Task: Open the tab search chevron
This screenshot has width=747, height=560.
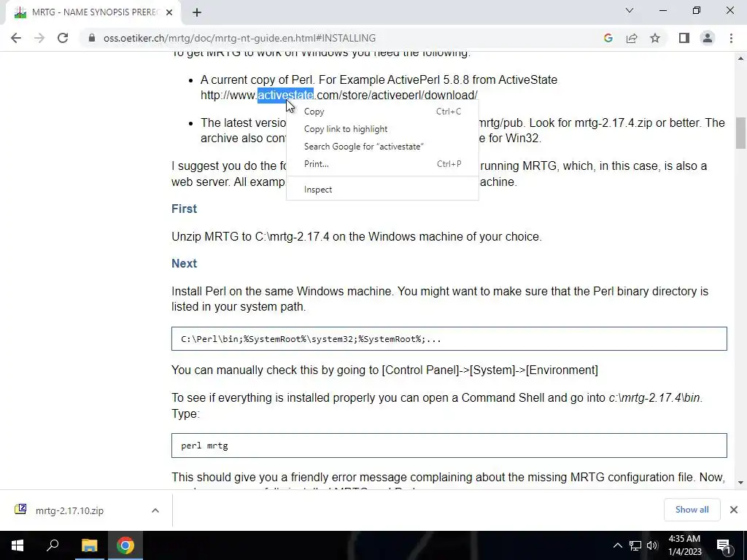Action: pos(630,10)
